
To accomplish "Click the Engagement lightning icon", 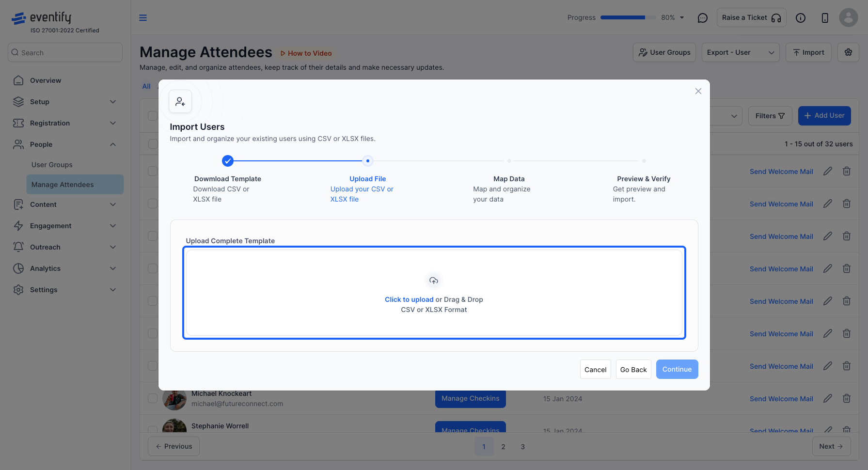I will click(18, 226).
